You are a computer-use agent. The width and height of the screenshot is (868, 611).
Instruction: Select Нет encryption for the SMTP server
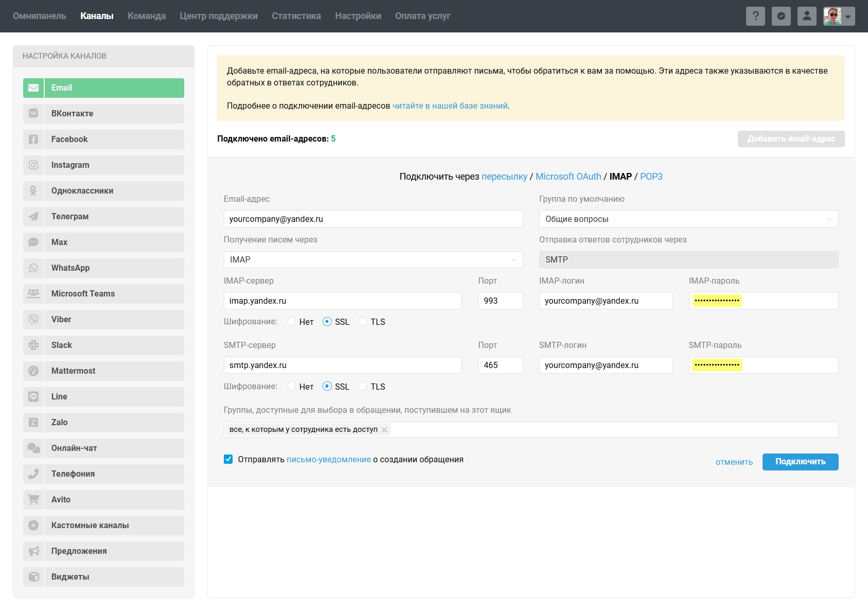coord(292,387)
